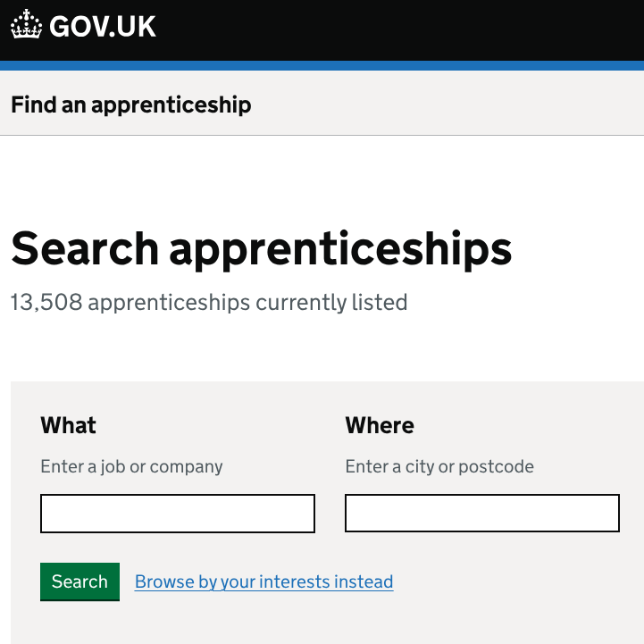Open the Find an apprenticeship service link
The height and width of the screenshot is (644, 644).
(130, 105)
